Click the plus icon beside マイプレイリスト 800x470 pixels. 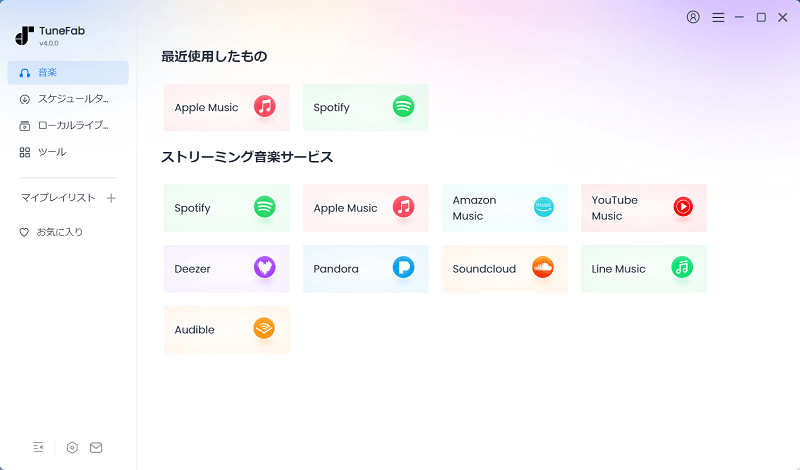coord(111,198)
